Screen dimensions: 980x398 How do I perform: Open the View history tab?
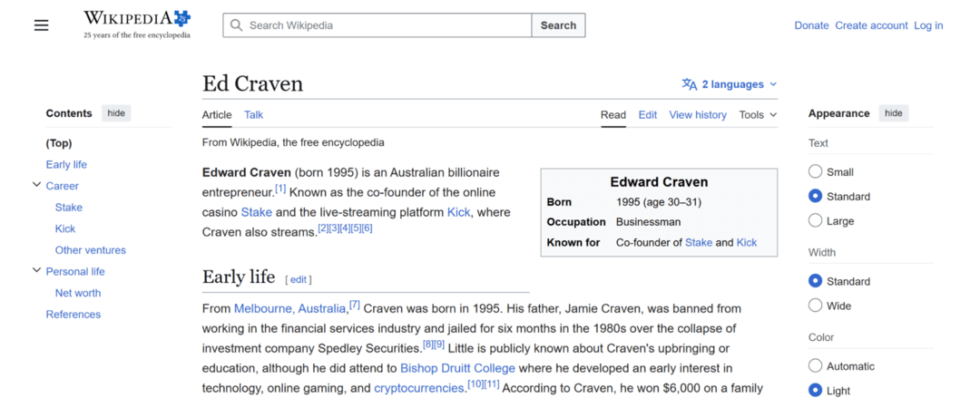pyautogui.click(x=698, y=115)
